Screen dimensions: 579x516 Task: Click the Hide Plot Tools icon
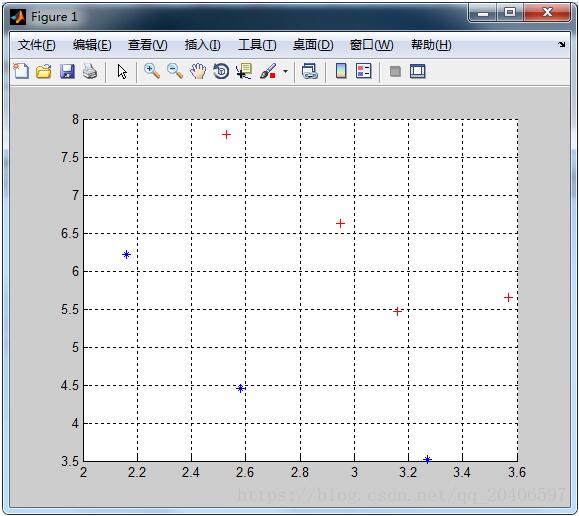pyautogui.click(x=395, y=71)
